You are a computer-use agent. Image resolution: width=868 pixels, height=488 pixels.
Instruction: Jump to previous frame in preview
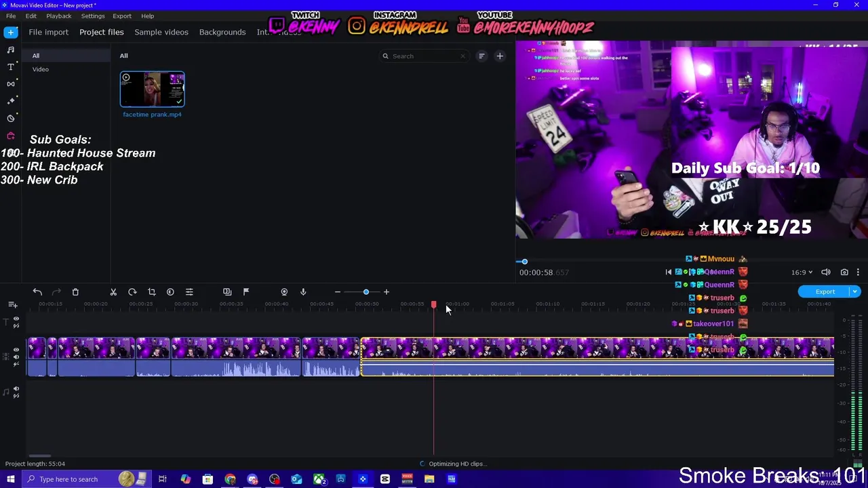669,272
